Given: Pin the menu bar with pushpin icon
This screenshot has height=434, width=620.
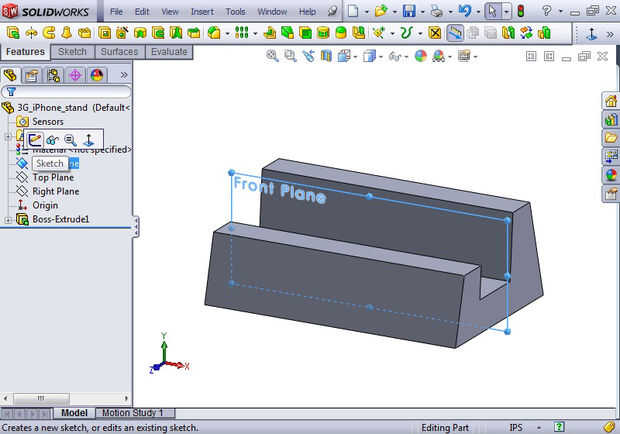Looking at the screenshot, I should coord(333,11).
